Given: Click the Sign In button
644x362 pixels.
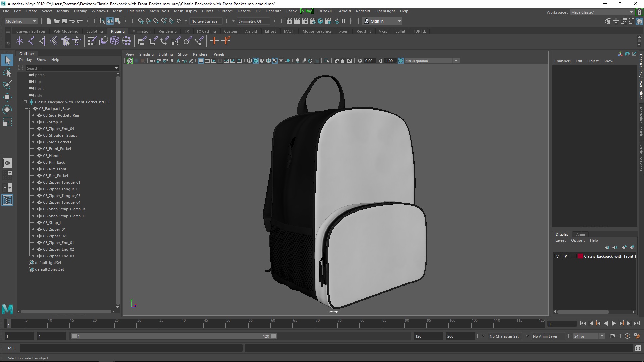Looking at the screenshot, I should point(377,21).
